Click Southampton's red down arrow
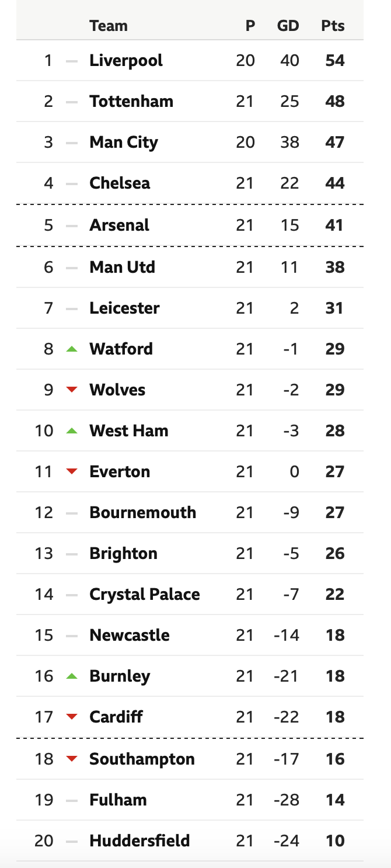391x868 pixels. click(72, 759)
